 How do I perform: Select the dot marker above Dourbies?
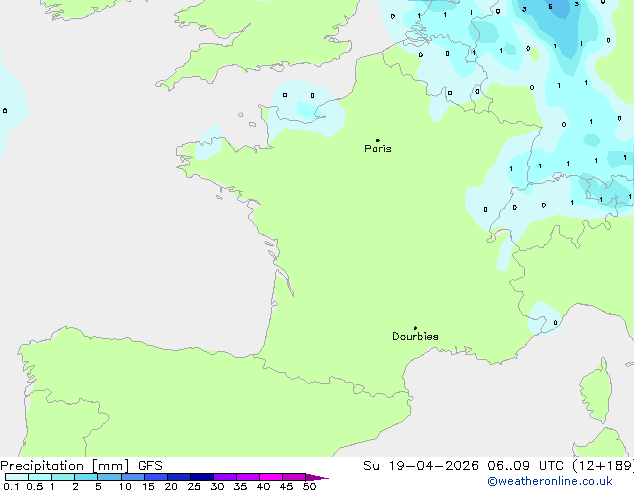click(x=415, y=328)
